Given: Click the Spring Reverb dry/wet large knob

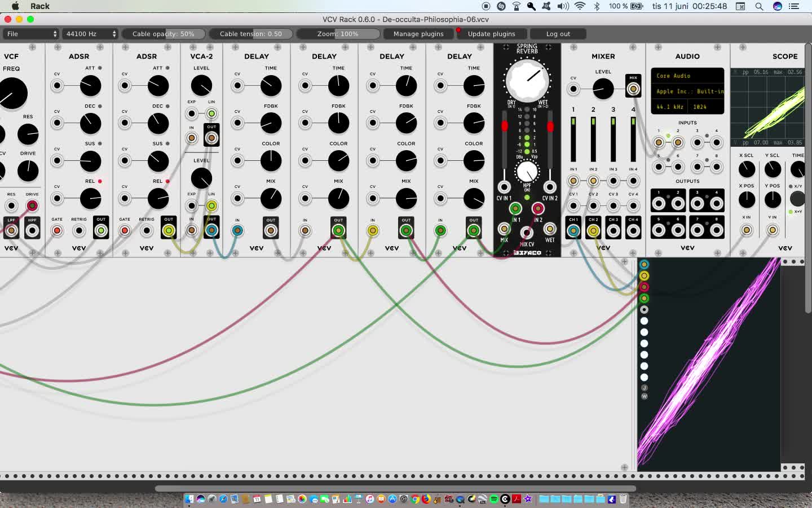Looking at the screenshot, I should click(x=527, y=80).
